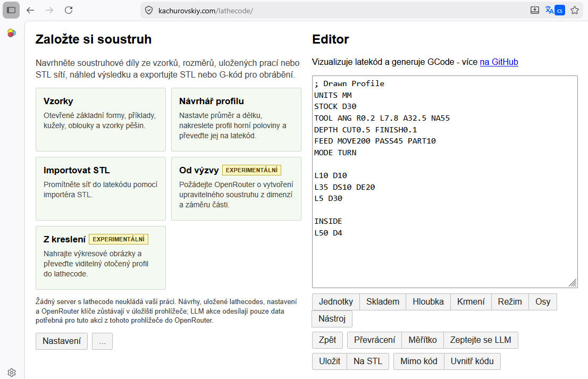The width and height of the screenshot is (588, 379).
Task: Open the page translation icon
Action: coord(555,10)
